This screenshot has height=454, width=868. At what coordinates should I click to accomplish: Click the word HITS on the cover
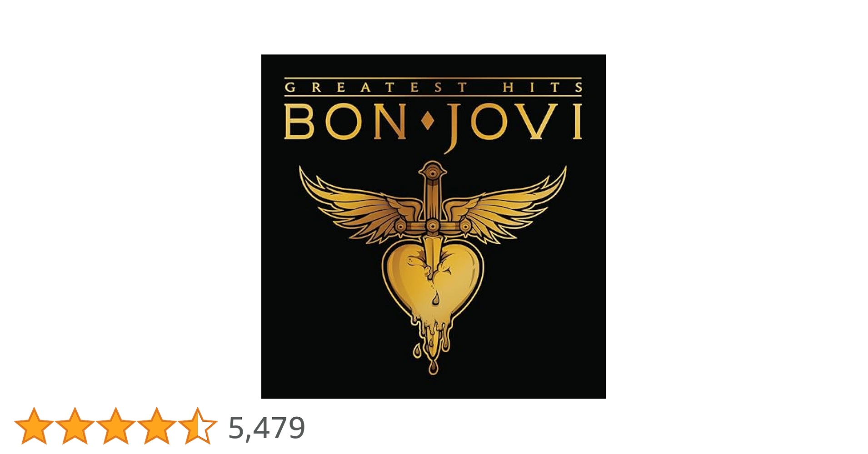tap(543, 87)
